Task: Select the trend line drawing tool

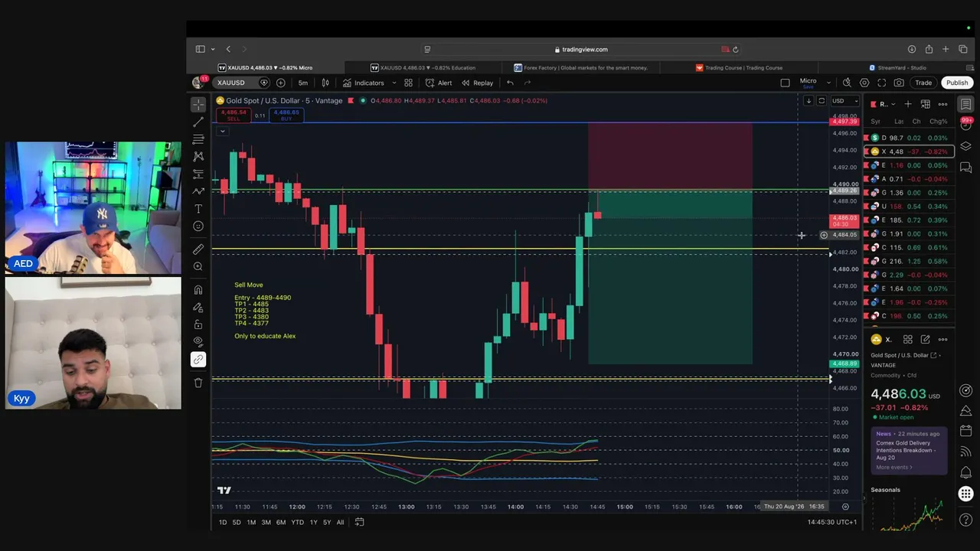Action: click(x=198, y=122)
